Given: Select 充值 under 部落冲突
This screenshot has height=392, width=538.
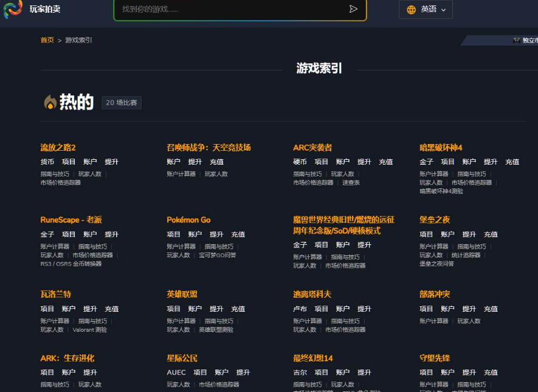Looking at the screenshot, I should 491,309.
